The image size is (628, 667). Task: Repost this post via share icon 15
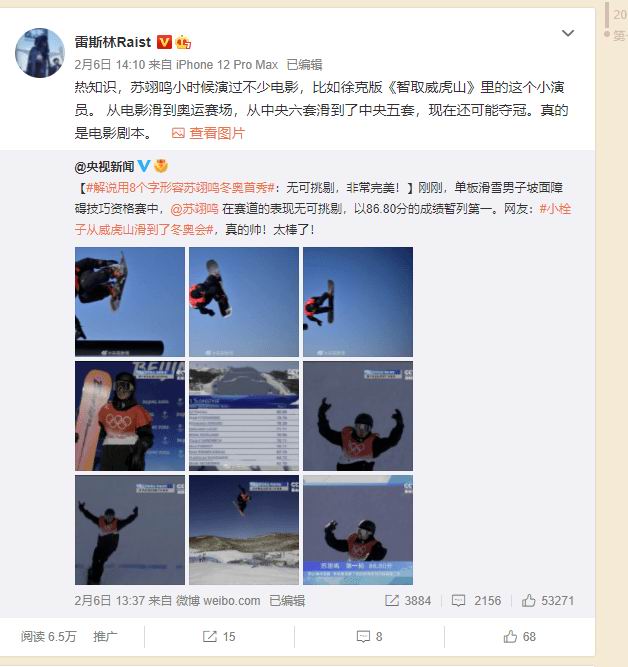tap(219, 637)
